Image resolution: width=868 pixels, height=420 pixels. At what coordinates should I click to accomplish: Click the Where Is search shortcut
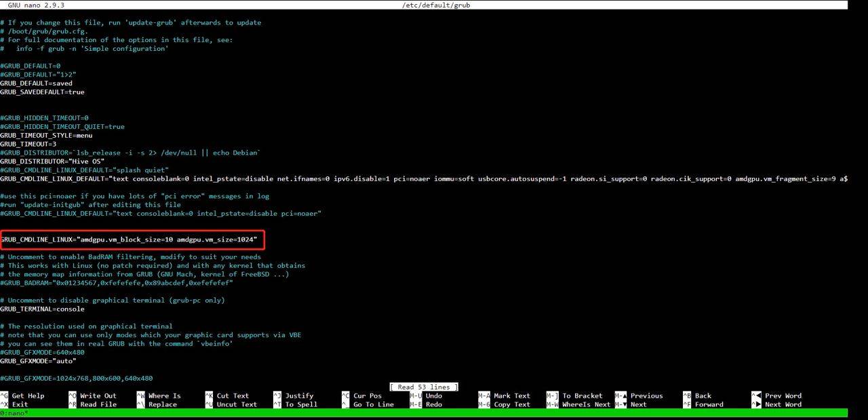(x=164, y=396)
